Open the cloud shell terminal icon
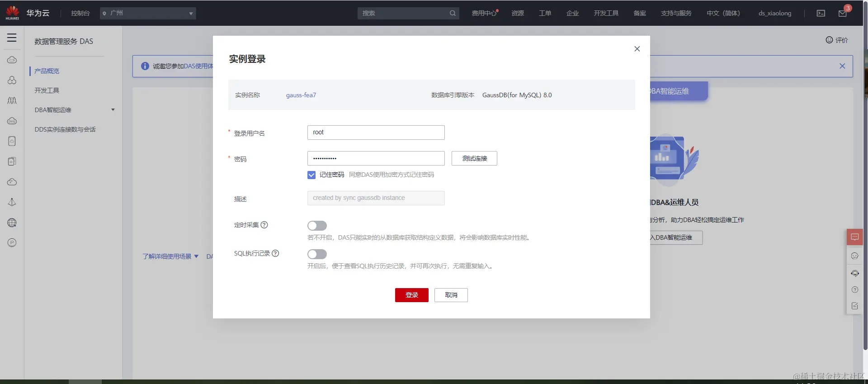Viewport: 868px width, 384px height. 821,13
